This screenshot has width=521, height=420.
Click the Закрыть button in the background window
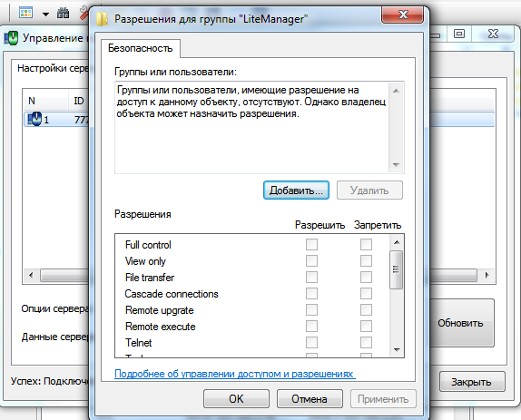coord(472,382)
